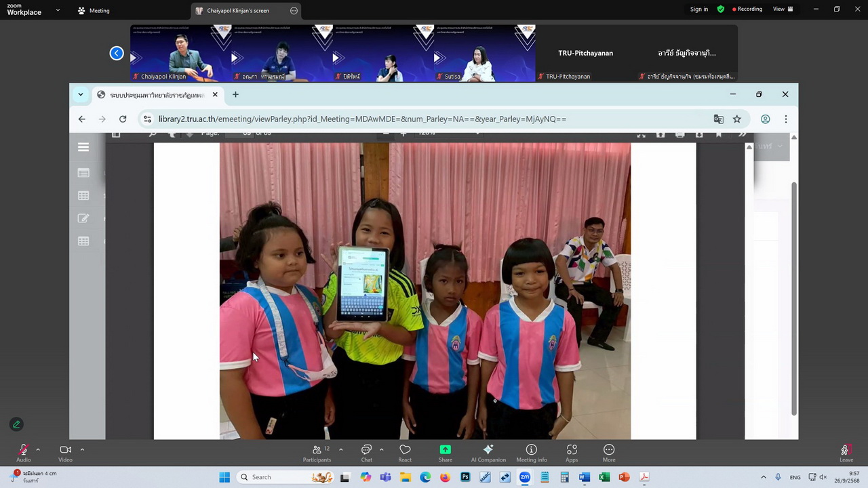Click the green Share screen button
Screen dimensions: 868x488
point(445,451)
